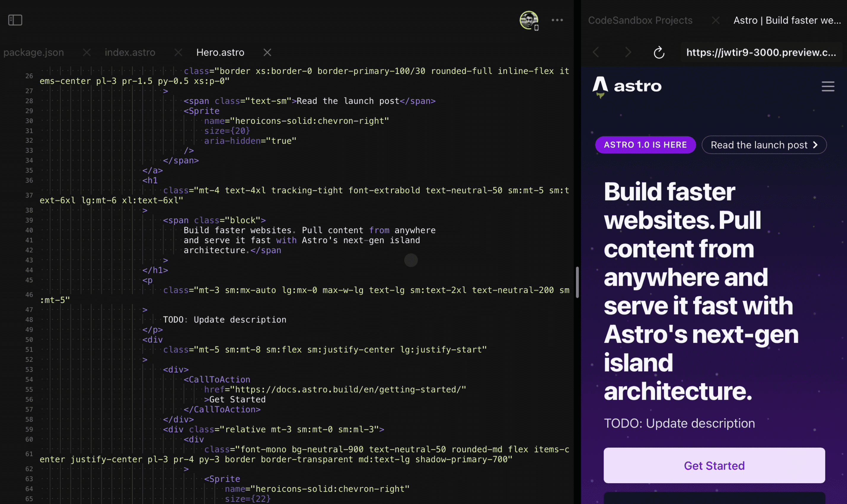Go back in preview browser
Viewport: 847px width, 504px height.
click(596, 52)
